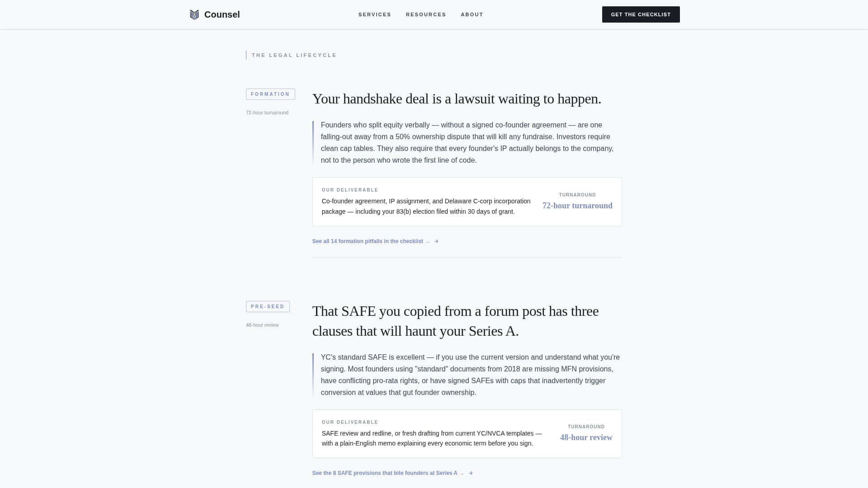Open the SERVICES menu item
868x488 pixels.
(x=374, y=14)
